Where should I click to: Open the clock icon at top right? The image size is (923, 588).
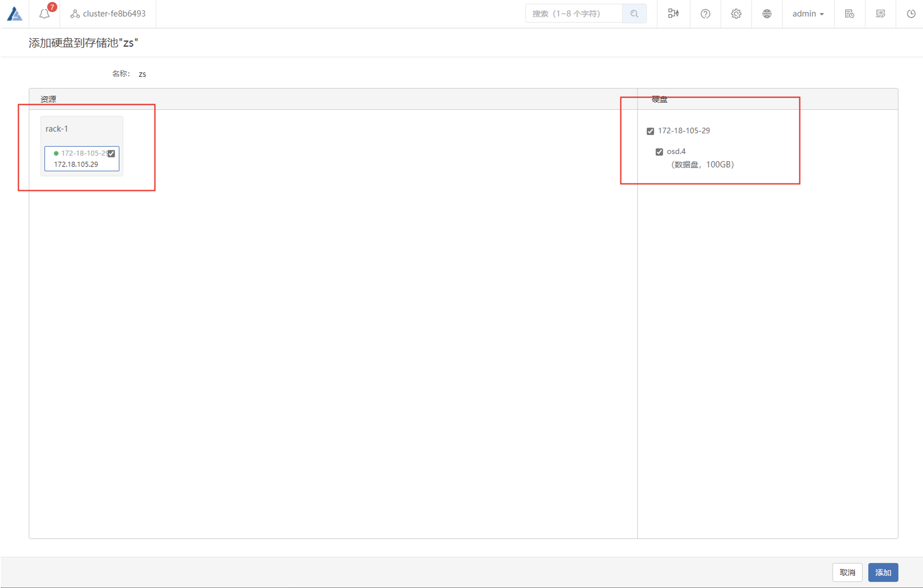(911, 14)
